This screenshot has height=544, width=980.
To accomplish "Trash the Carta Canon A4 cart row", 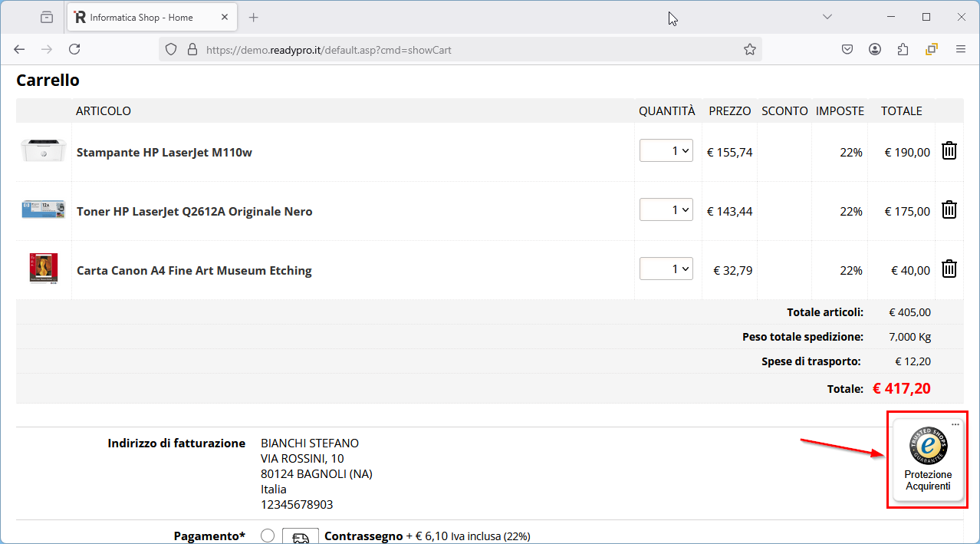I will [949, 269].
